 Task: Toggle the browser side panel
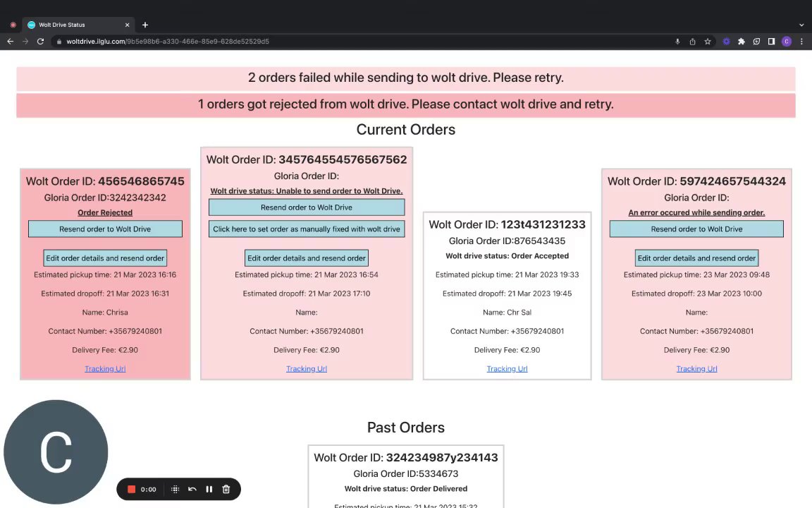(772, 42)
